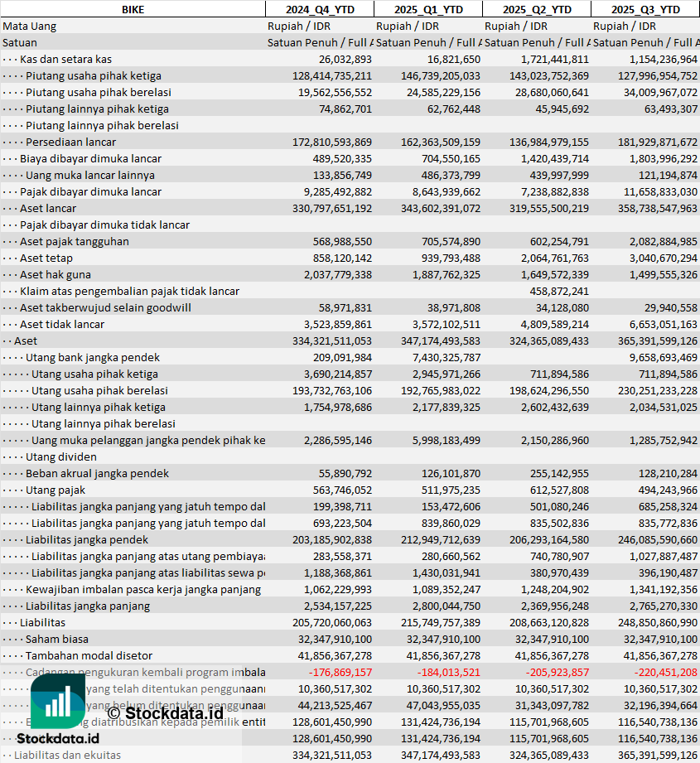
Task: Select Liabilitas jangka pendek label
Action: [x=87, y=539]
